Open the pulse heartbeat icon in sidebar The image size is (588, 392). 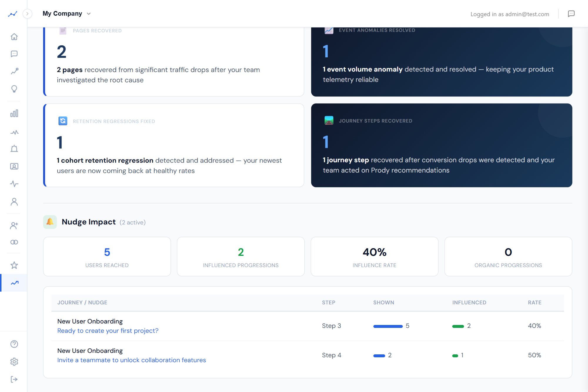pos(14,184)
